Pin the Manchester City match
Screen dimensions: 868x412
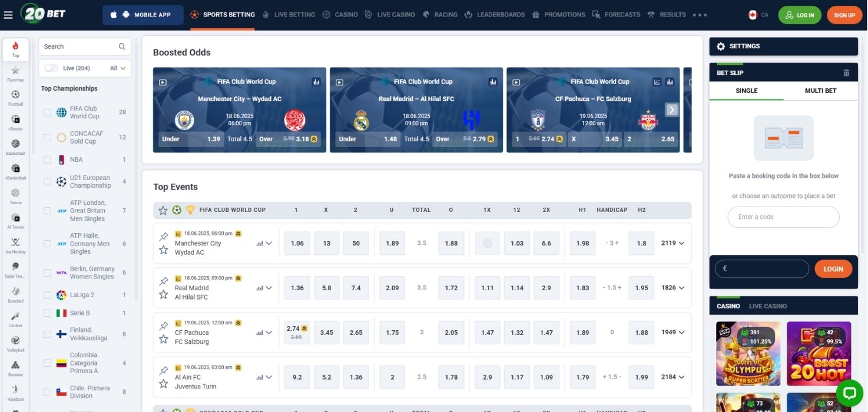click(x=164, y=237)
